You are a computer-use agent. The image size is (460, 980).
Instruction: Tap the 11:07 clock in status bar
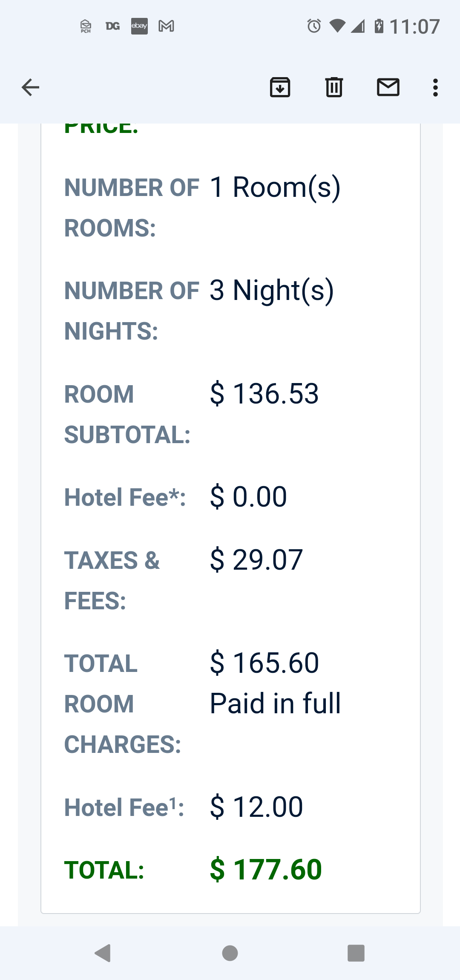click(x=414, y=26)
